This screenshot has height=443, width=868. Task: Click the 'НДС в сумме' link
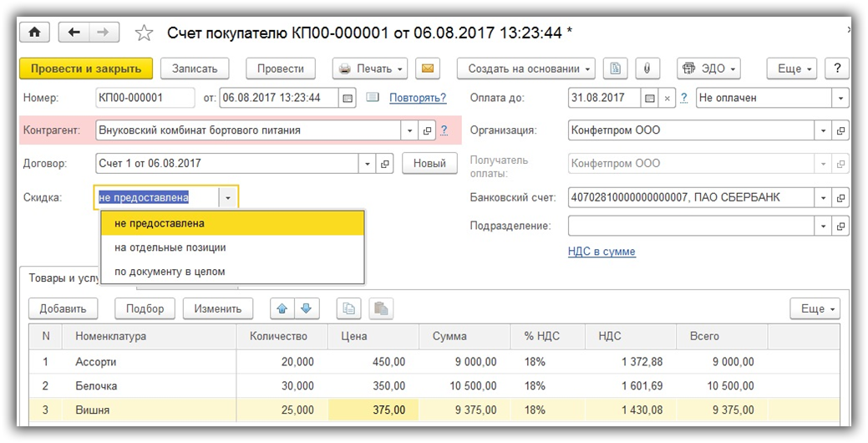(602, 252)
